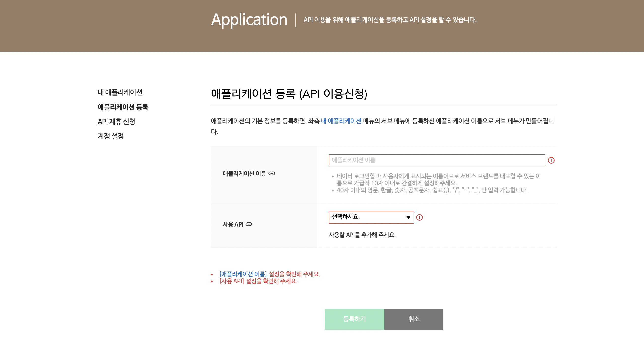Click [애플리케이션 이름] error message link

point(243,274)
